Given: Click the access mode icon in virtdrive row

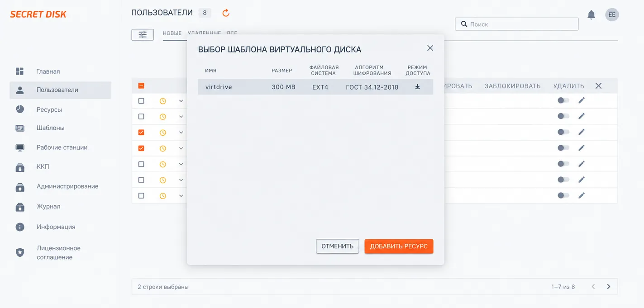Looking at the screenshot, I should [417, 87].
